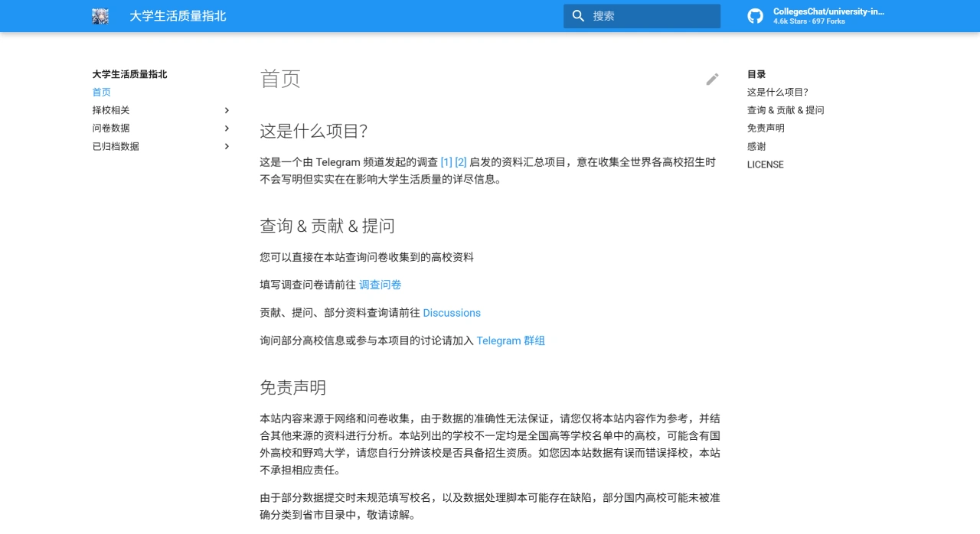Open the 调查问卷 link
The height and width of the screenshot is (534, 980).
pyautogui.click(x=381, y=285)
